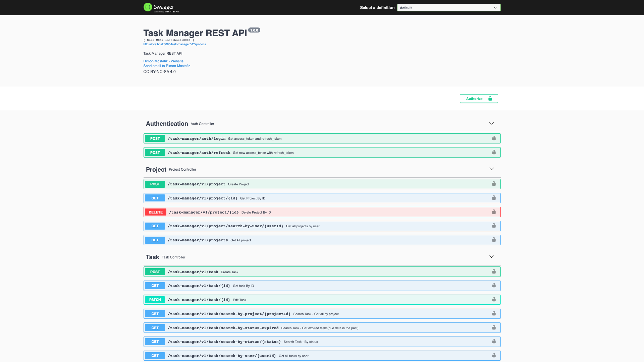This screenshot has height=362, width=644.
Task: Click the Project section heading
Action: point(156,170)
